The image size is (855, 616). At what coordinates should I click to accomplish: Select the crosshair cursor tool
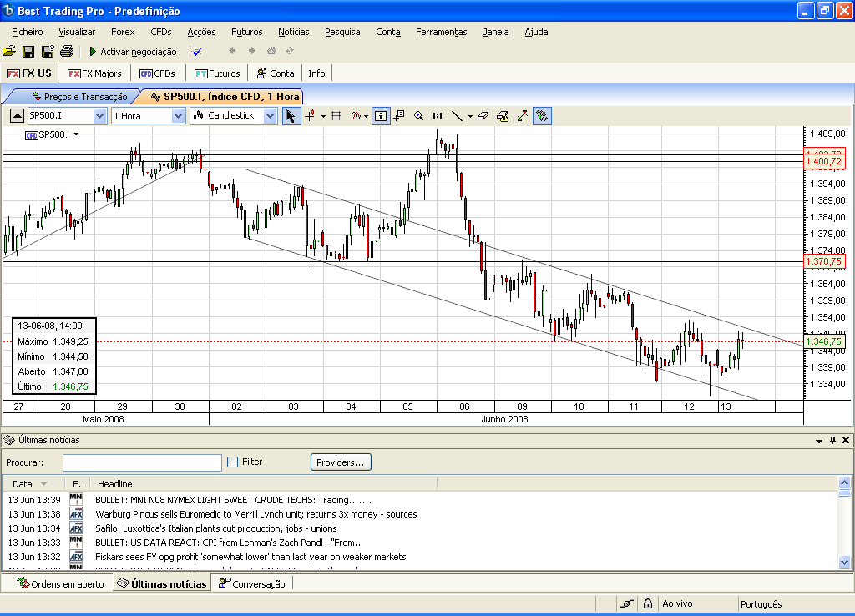[x=311, y=115]
